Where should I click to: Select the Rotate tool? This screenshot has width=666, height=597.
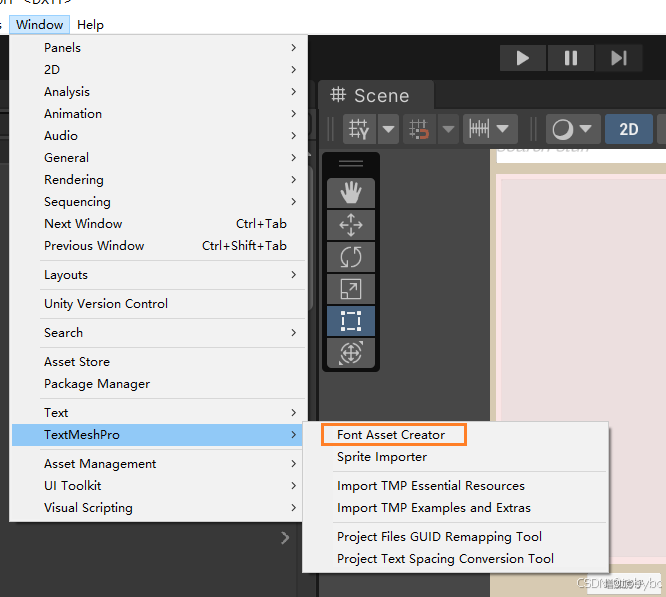tap(351, 257)
